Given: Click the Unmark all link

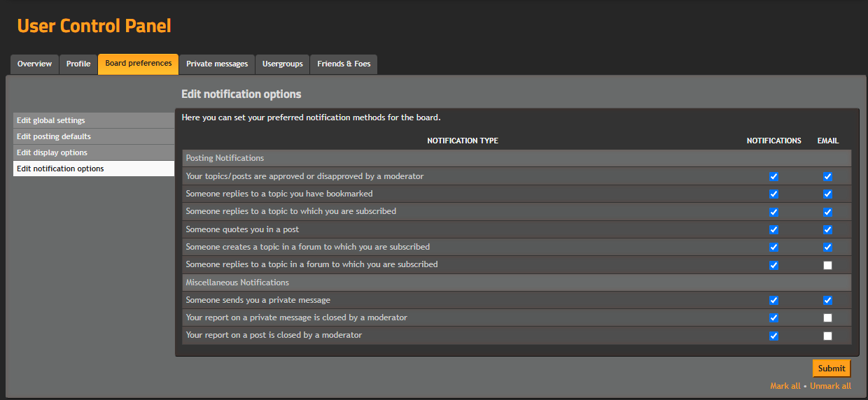Looking at the screenshot, I should point(830,386).
